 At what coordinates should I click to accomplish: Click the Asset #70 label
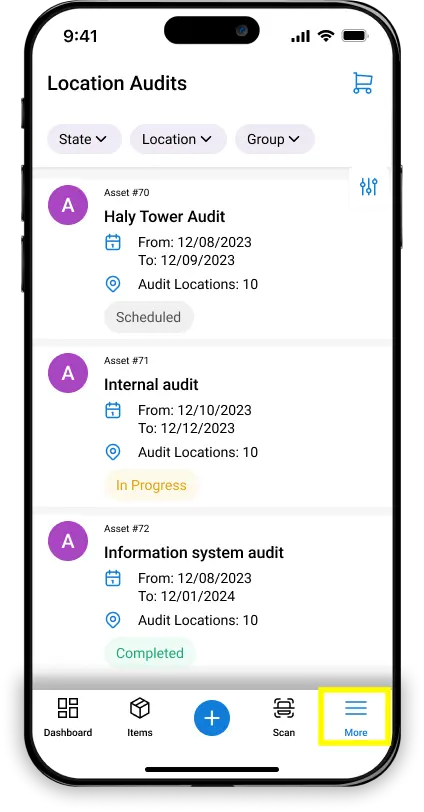click(126, 193)
